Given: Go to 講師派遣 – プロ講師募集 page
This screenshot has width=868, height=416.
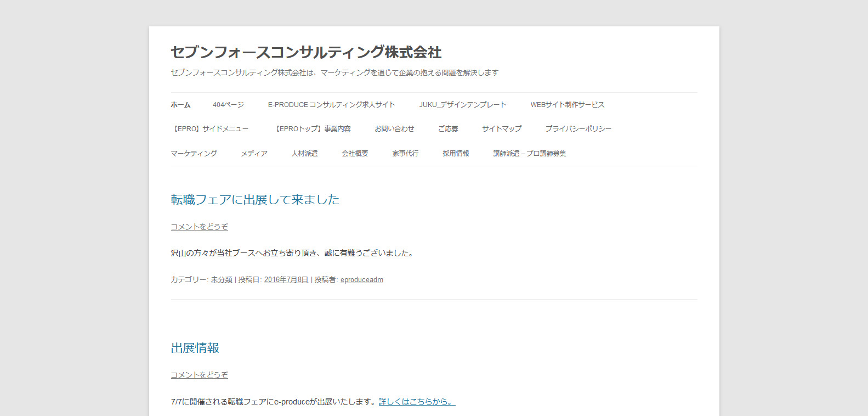Looking at the screenshot, I should click(529, 154).
